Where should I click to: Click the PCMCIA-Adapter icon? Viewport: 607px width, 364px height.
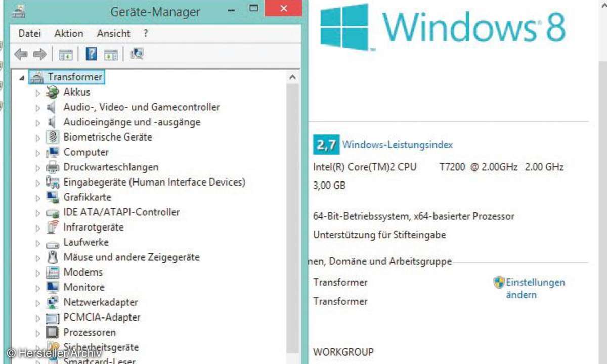coord(52,318)
